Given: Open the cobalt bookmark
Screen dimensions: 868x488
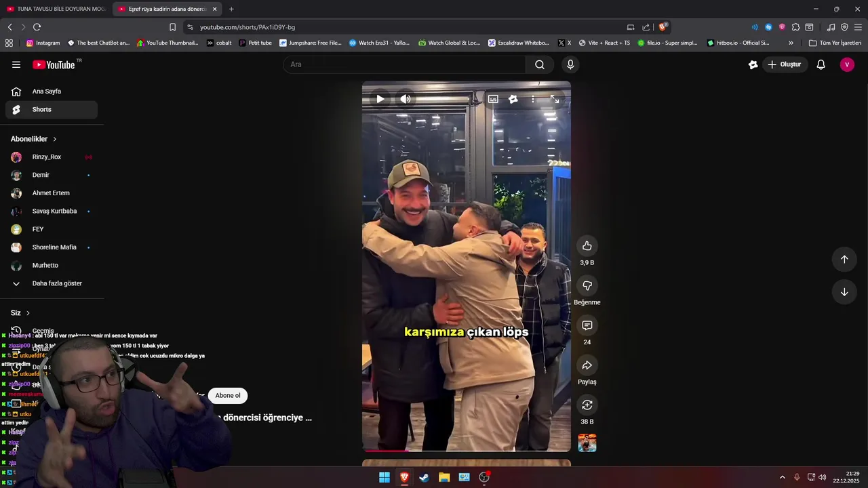Looking at the screenshot, I should coord(219,43).
